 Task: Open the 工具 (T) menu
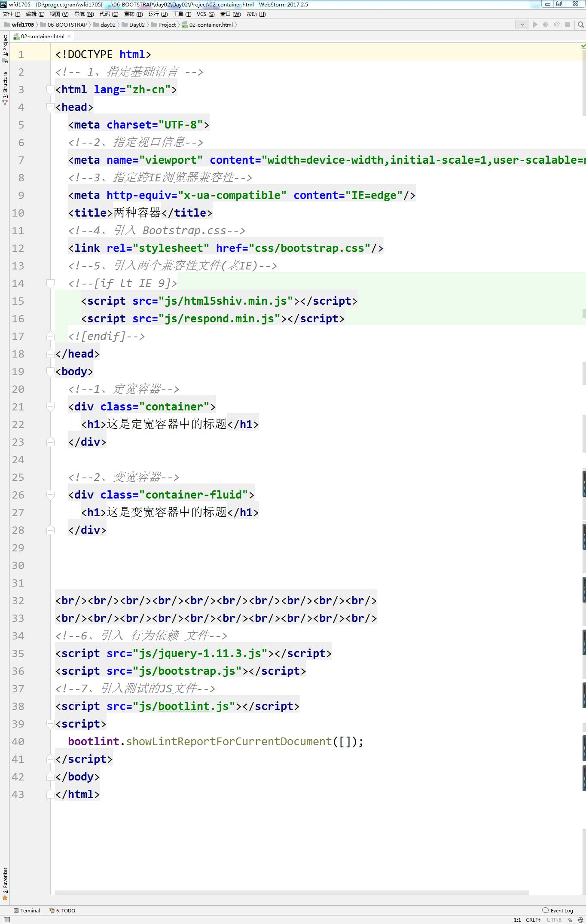pos(182,14)
